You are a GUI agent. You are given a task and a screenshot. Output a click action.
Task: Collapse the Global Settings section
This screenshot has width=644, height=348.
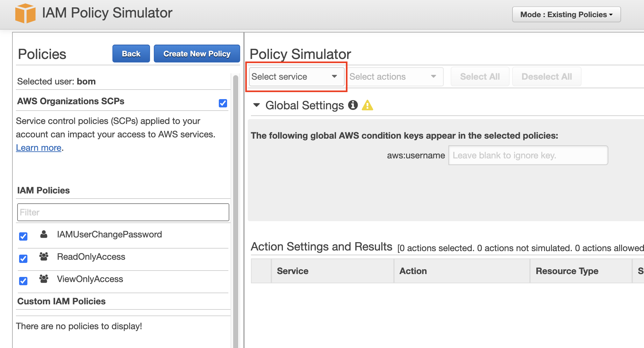[x=256, y=105]
